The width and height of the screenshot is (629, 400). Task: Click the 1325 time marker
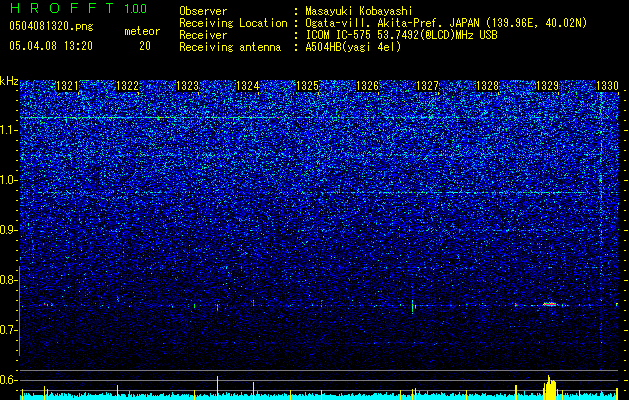click(307, 86)
